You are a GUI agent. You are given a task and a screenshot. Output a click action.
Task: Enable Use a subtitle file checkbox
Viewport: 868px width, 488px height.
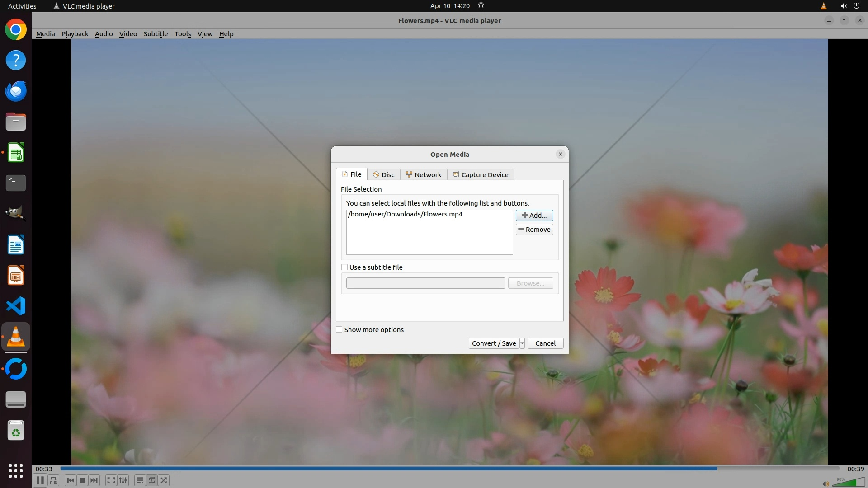pyautogui.click(x=344, y=267)
